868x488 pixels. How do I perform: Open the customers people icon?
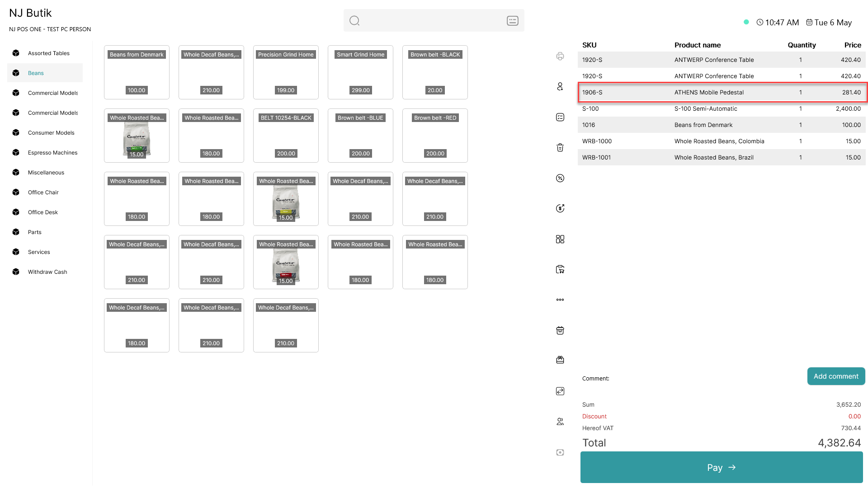(560, 422)
